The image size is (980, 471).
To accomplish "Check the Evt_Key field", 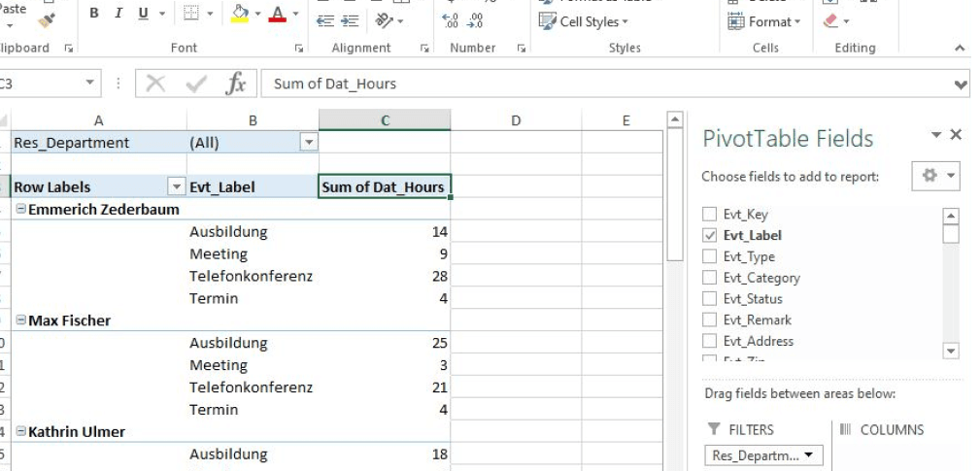I will point(709,215).
